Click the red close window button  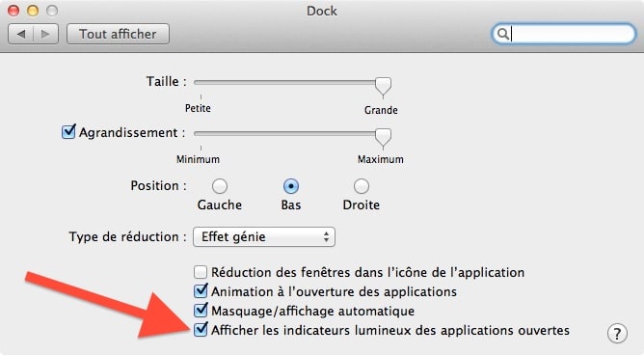click(x=13, y=11)
